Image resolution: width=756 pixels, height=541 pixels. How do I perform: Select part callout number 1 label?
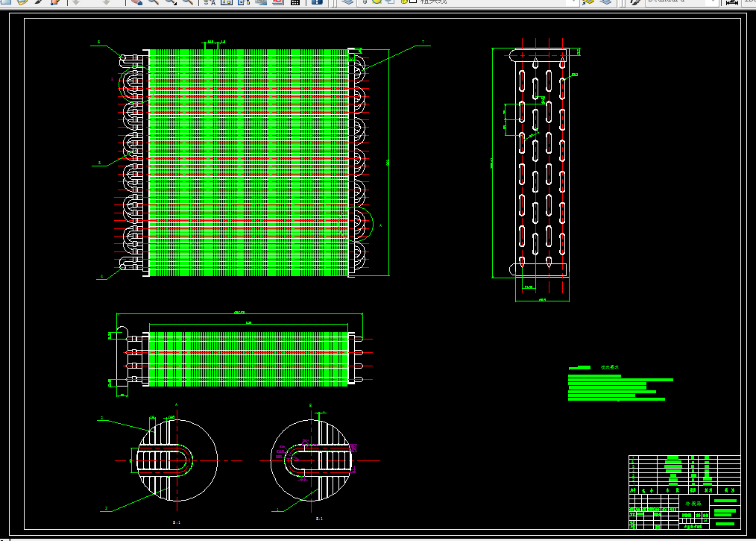[x=277, y=510]
